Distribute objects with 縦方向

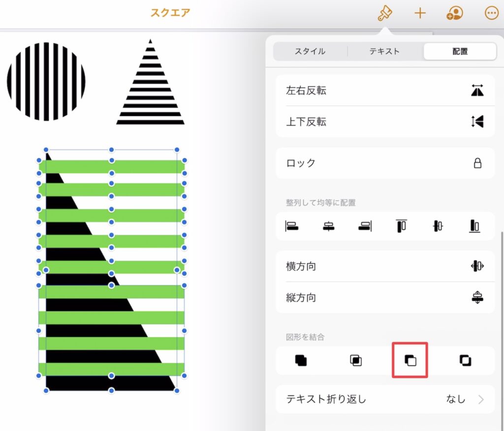[x=385, y=298]
